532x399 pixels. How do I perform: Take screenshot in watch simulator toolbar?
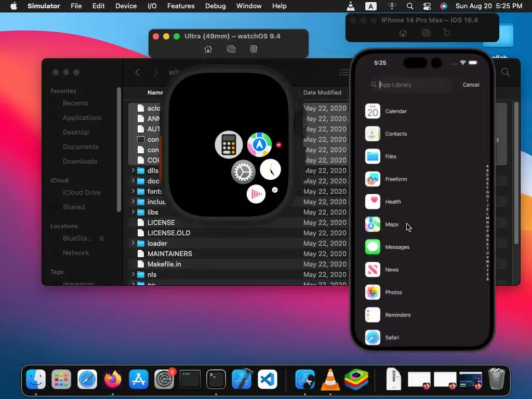pyautogui.click(x=231, y=49)
